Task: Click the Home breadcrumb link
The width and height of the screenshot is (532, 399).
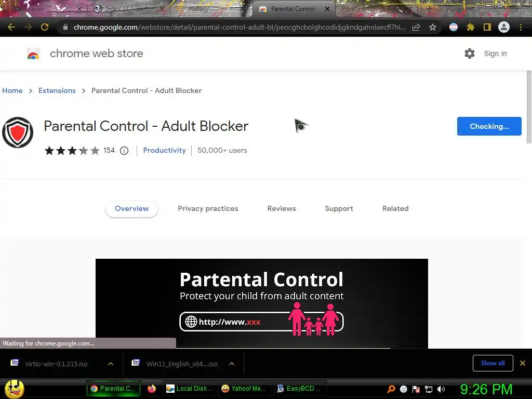Action: pos(12,90)
